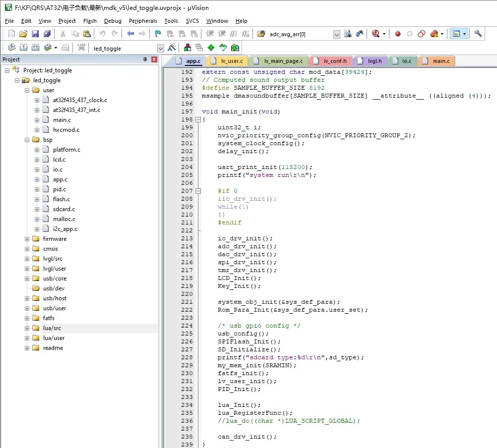Expand the fatfs folder
The image size is (497, 448).
[x=27, y=318]
